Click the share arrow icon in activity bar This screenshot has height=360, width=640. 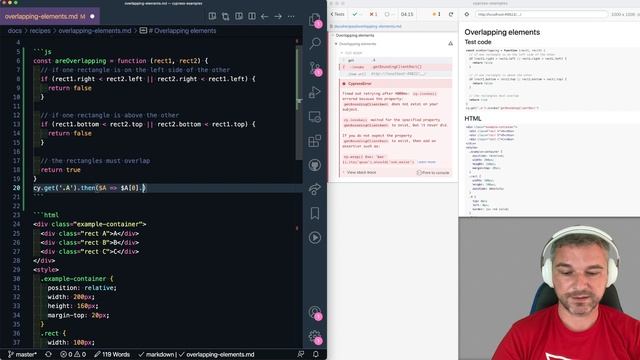click(x=315, y=189)
